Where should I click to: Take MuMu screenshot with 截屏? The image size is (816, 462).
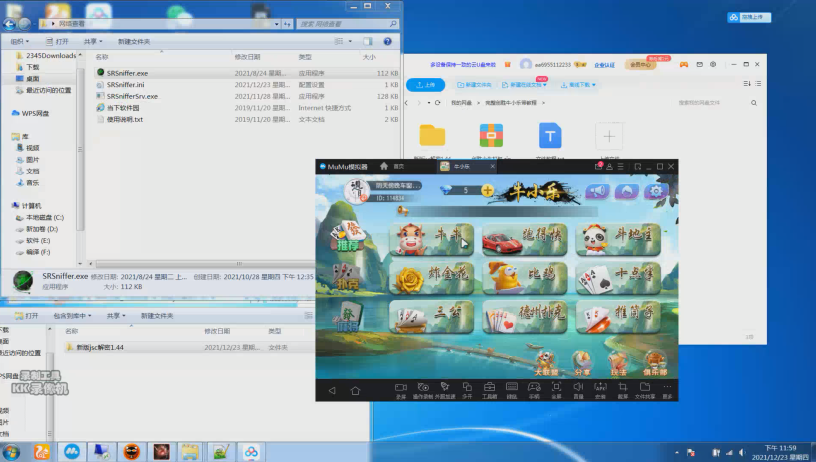[x=622, y=390]
